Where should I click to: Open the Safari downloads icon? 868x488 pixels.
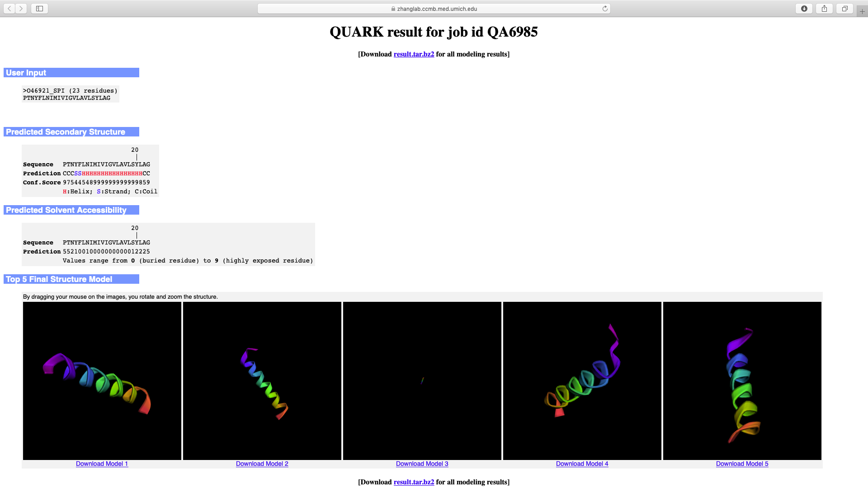[x=804, y=9]
